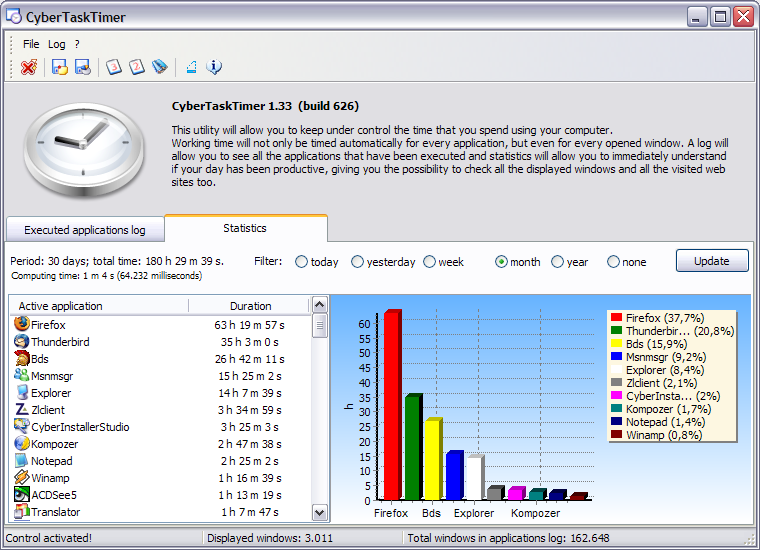Click the green Thunderbird bar in chart
Viewport: 760px width, 550px height.
point(413,447)
